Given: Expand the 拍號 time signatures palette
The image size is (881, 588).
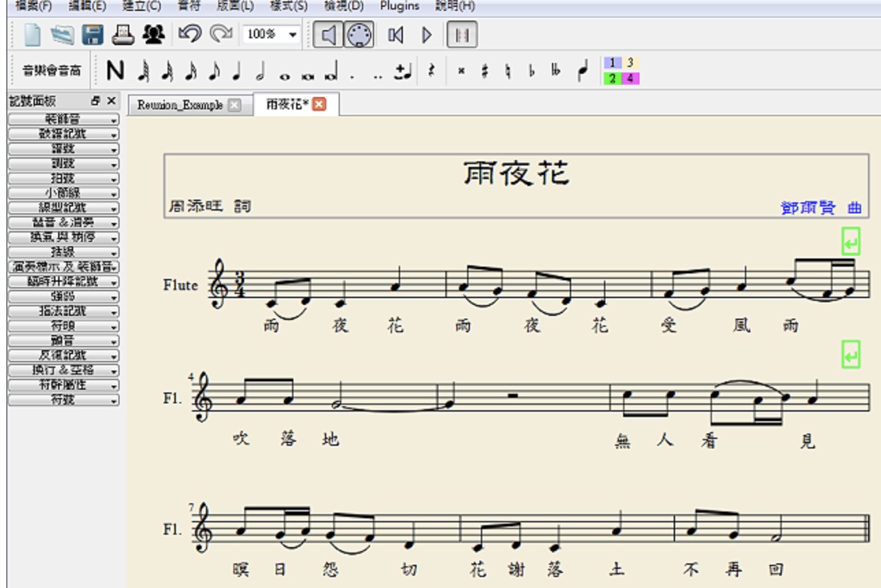Looking at the screenshot, I should (64, 178).
